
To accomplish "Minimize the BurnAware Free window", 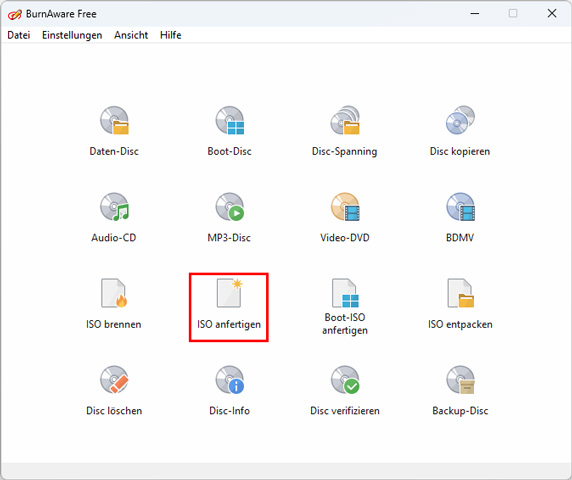I will [x=475, y=13].
